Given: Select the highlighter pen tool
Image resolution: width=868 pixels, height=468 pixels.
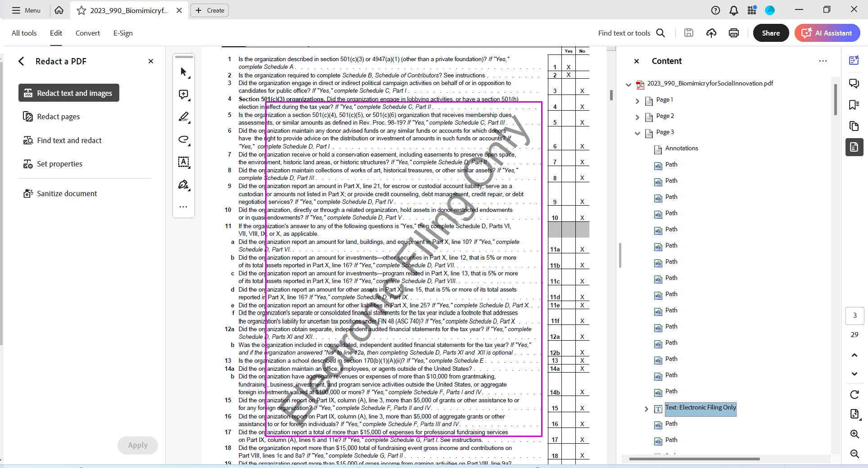Looking at the screenshot, I should coord(184,117).
